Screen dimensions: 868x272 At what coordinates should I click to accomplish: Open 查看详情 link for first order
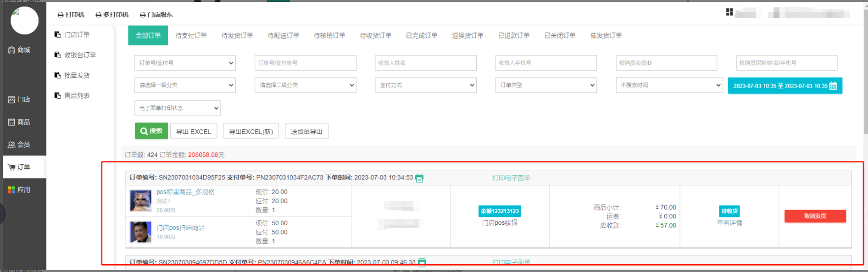[x=729, y=223]
